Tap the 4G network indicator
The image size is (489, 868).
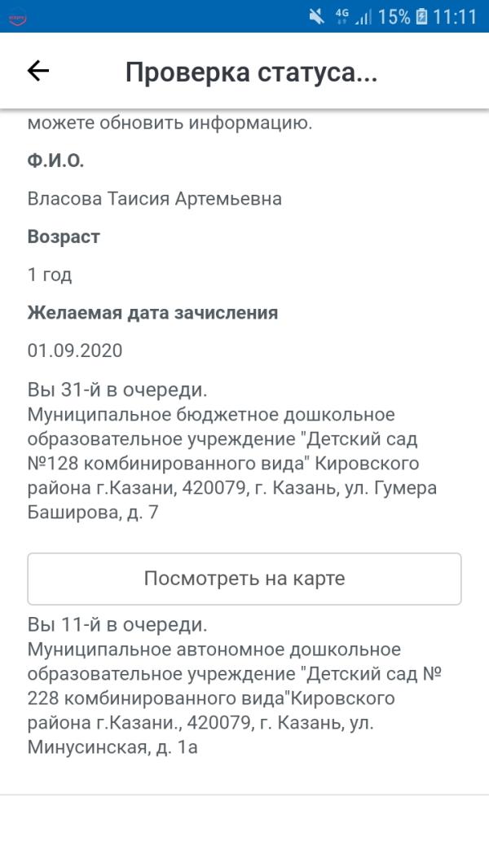coord(341,16)
